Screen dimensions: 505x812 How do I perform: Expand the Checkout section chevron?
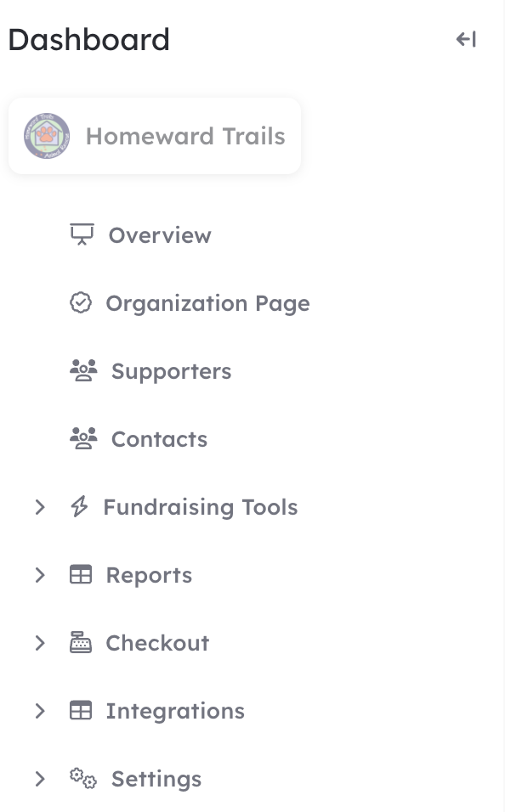pyautogui.click(x=40, y=643)
